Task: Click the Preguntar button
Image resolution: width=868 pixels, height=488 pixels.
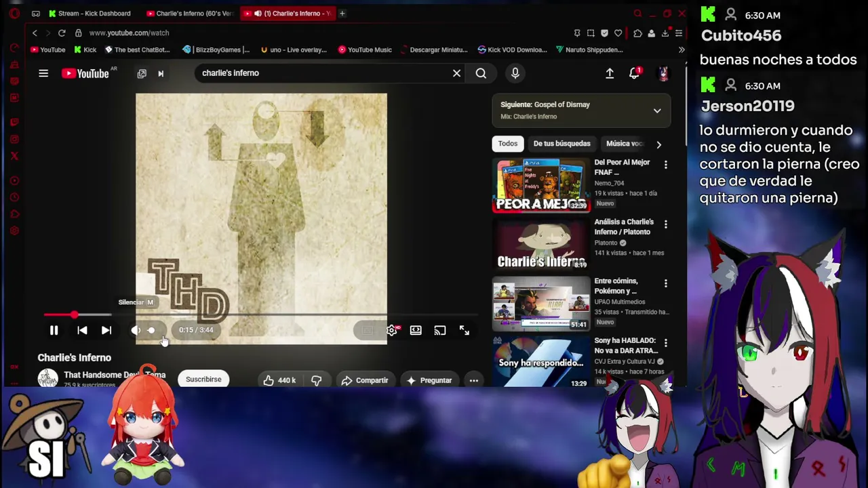Action: click(429, 380)
